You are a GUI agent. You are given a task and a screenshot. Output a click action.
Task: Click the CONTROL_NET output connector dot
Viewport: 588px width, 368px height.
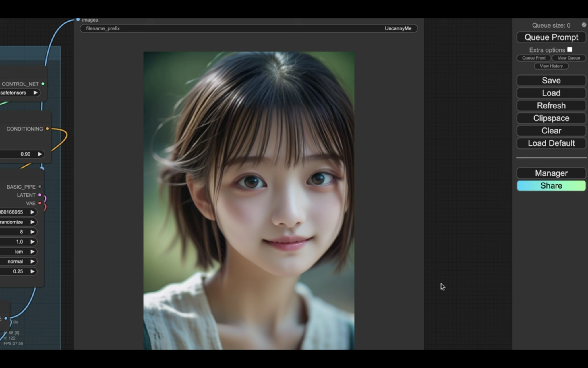pyautogui.click(x=43, y=84)
